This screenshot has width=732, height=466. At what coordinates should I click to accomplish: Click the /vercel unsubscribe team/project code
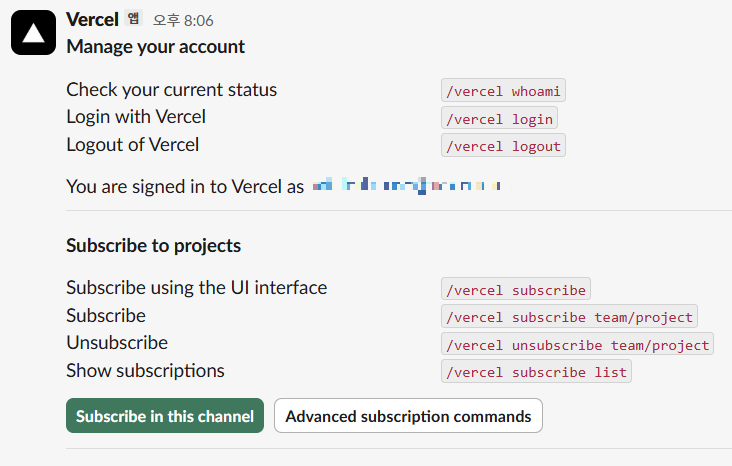(578, 345)
